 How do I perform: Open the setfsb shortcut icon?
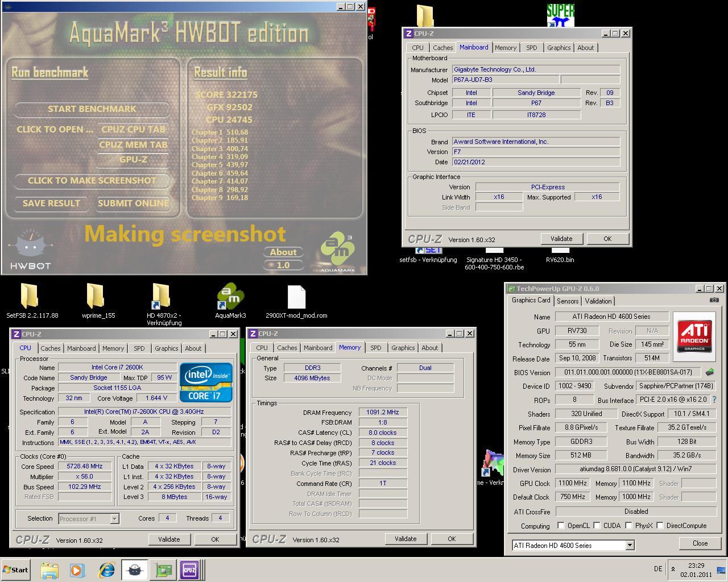point(428,250)
